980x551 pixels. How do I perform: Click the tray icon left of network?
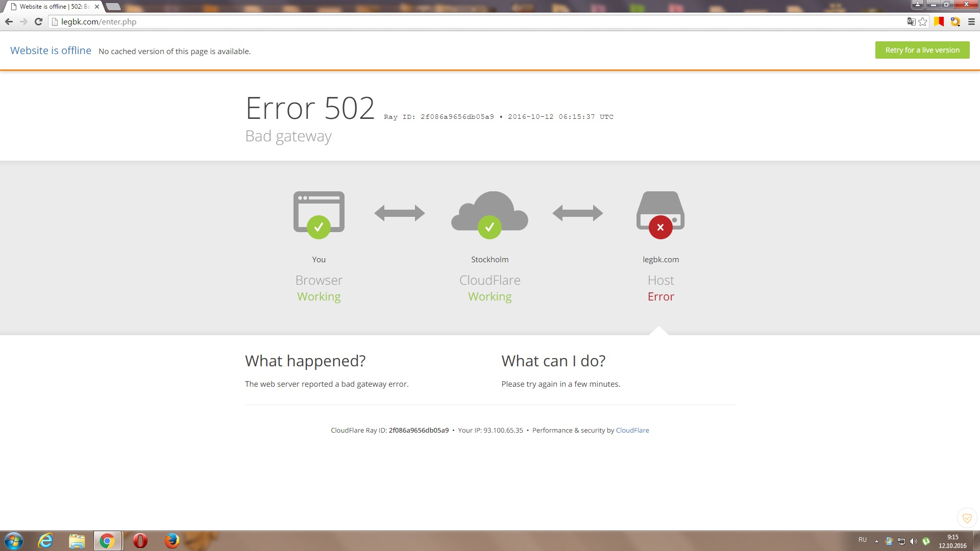(889, 541)
